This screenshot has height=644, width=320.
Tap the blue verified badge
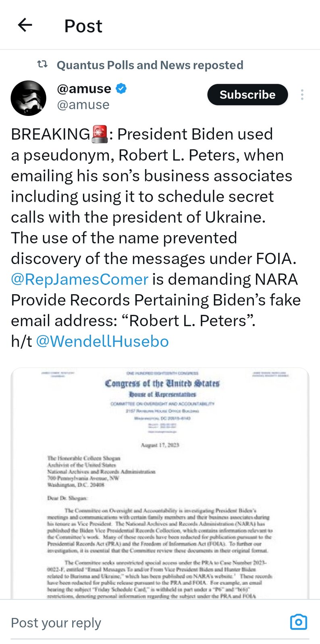(121, 88)
